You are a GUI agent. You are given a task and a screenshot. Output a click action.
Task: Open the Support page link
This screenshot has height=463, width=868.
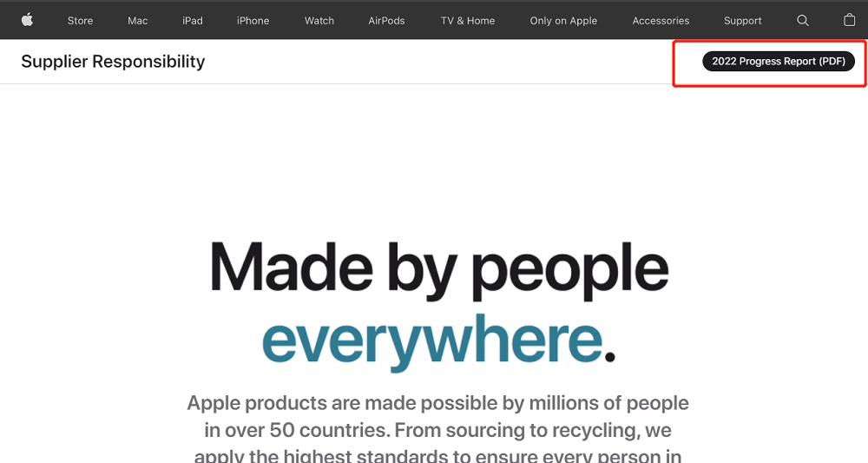(743, 21)
